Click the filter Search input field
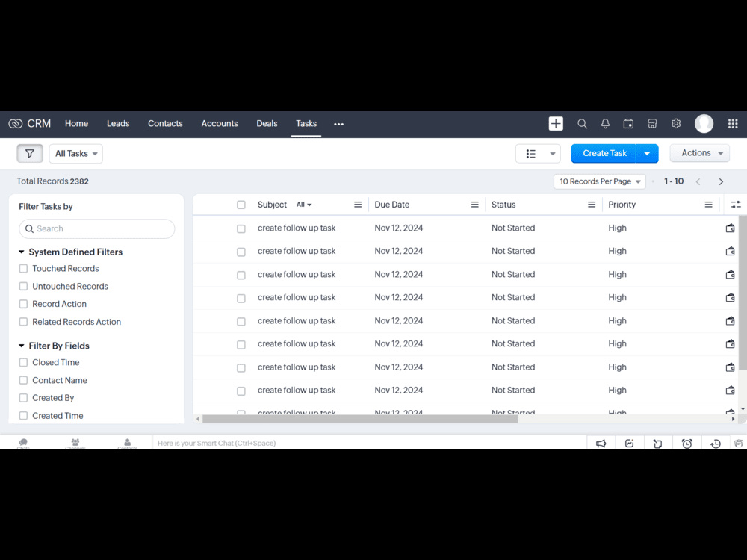This screenshot has height=560, width=747. click(96, 228)
